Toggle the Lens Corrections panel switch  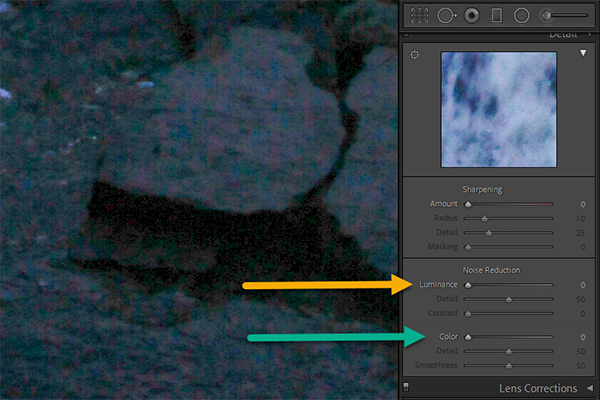click(x=405, y=388)
